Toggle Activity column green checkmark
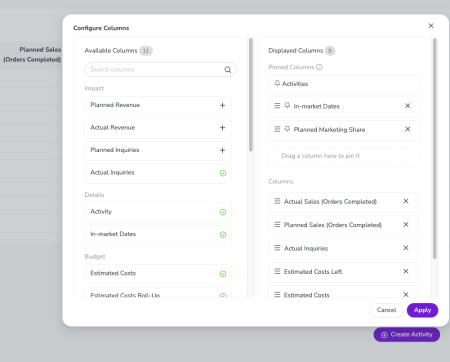The height and width of the screenshot is (362, 450). (223, 212)
